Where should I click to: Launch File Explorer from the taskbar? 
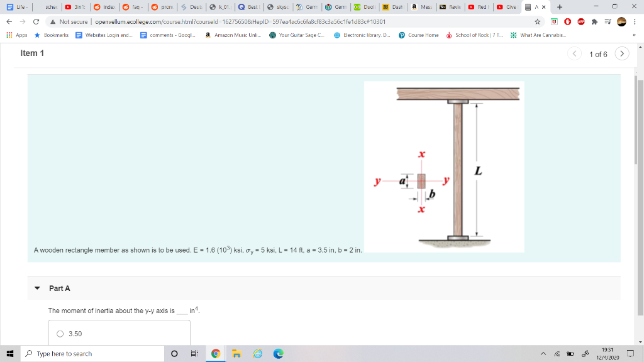[x=236, y=354]
